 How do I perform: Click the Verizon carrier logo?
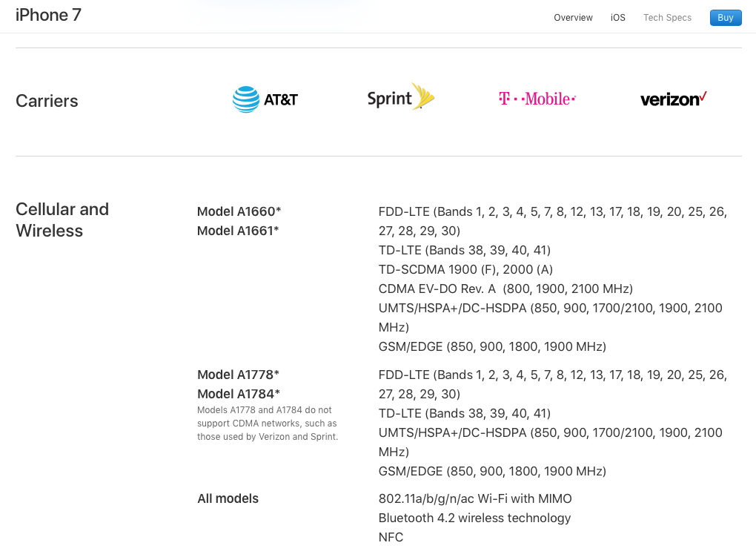674,99
